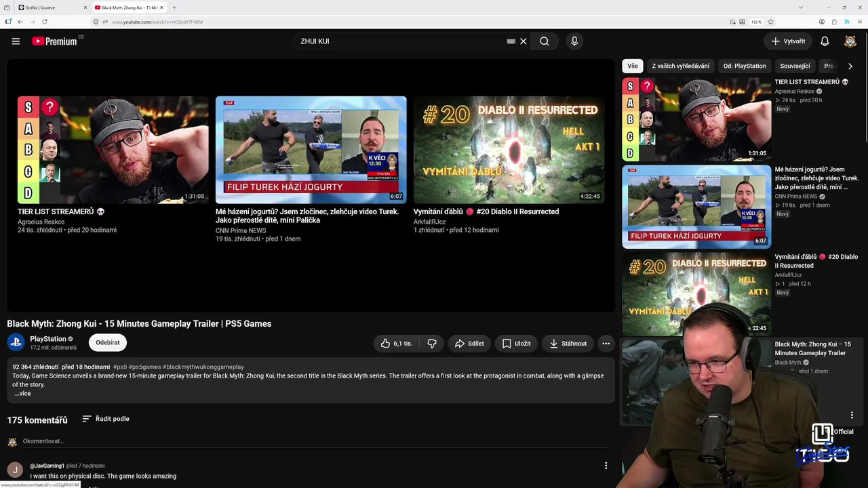868x488 pixels.
Task: Dislike the video
Action: pos(432,344)
